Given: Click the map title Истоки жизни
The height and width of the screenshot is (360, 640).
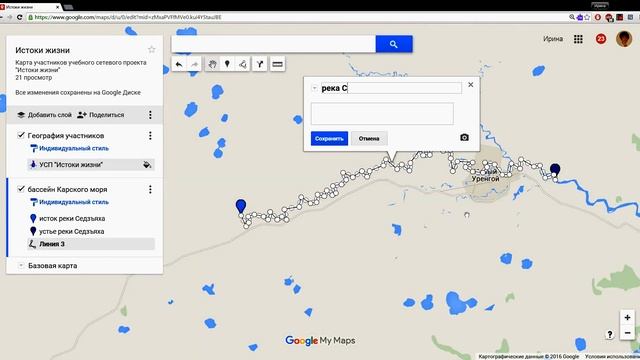Looking at the screenshot, I should (42, 50).
